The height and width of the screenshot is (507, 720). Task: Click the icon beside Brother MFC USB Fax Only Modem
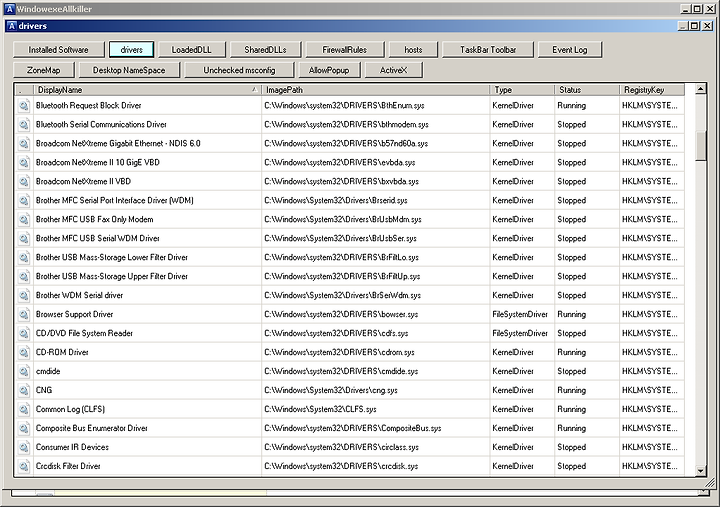point(23,220)
